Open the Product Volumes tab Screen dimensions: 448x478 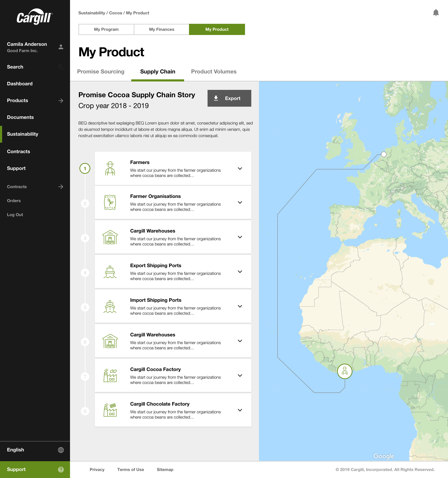214,72
